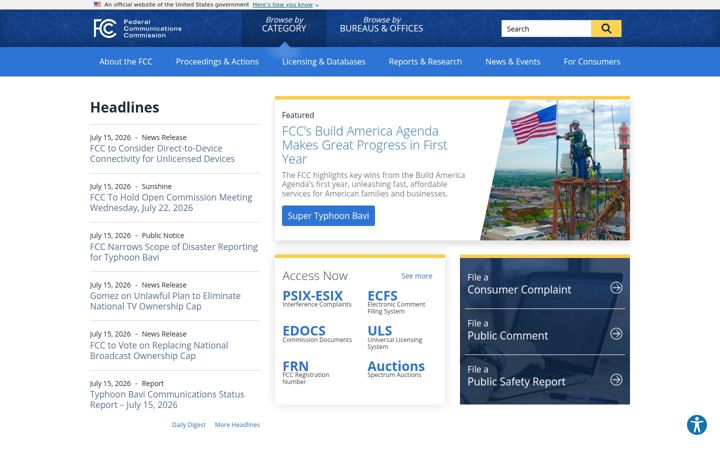Click the Headlines heading
The image size is (720, 450).
point(124,107)
